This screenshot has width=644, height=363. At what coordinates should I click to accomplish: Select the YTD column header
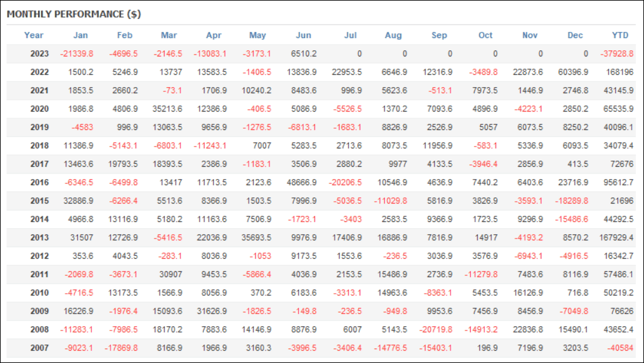tap(620, 36)
